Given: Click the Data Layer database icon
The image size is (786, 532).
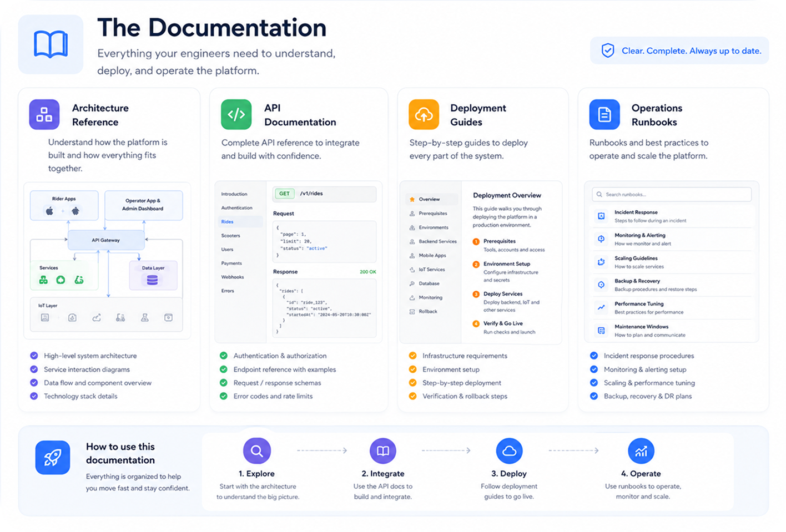Looking at the screenshot, I should point(152,280).
